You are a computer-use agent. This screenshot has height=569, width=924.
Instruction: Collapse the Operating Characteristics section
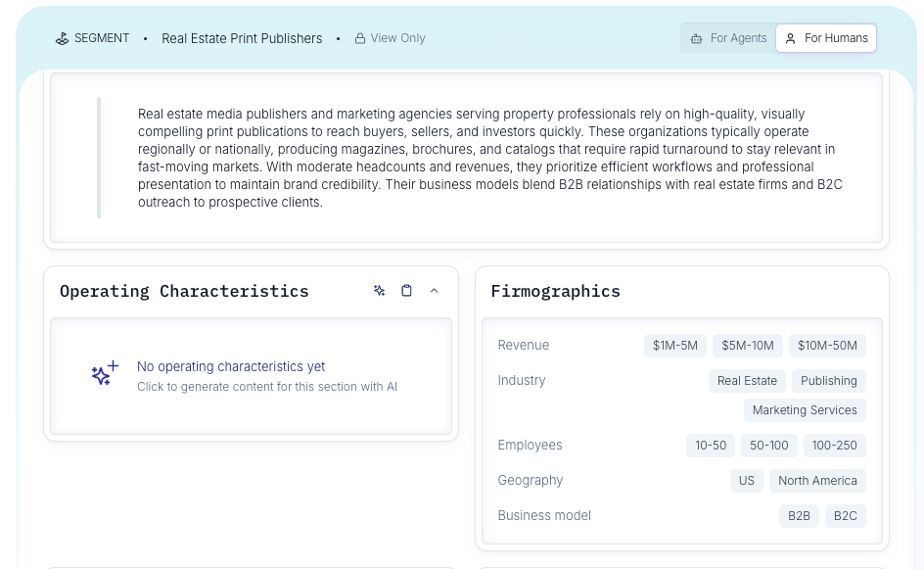[x=435, y=291]
